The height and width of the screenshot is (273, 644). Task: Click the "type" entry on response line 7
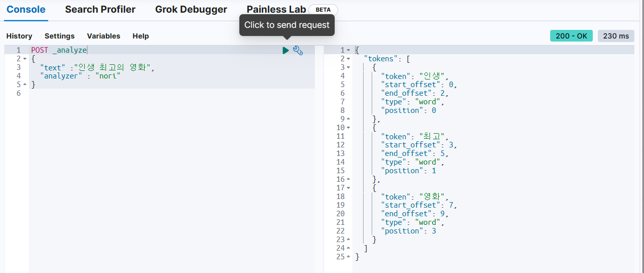[412, 102]
